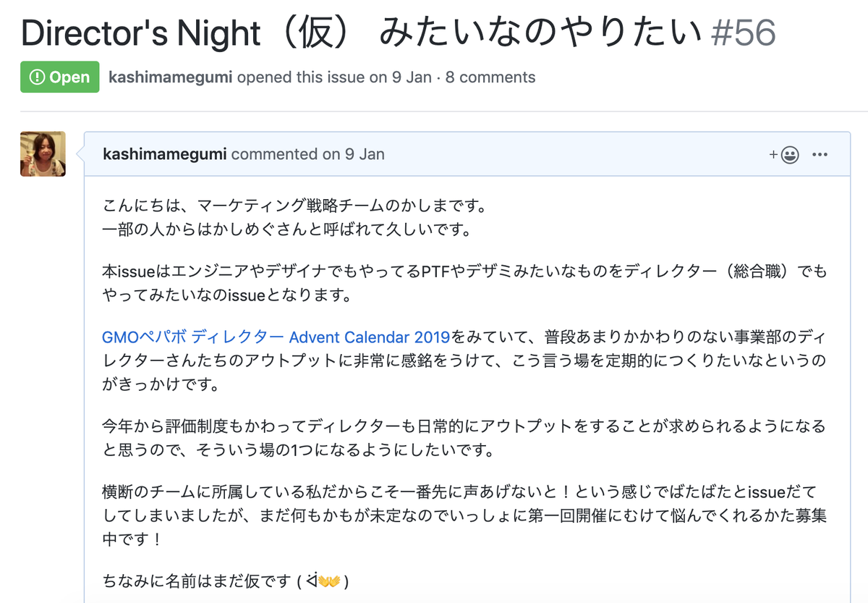Open the emoji reaction picker on the comment
Image resolution: width=868 pixels, height=603 pixels.
tap(788, 155)
